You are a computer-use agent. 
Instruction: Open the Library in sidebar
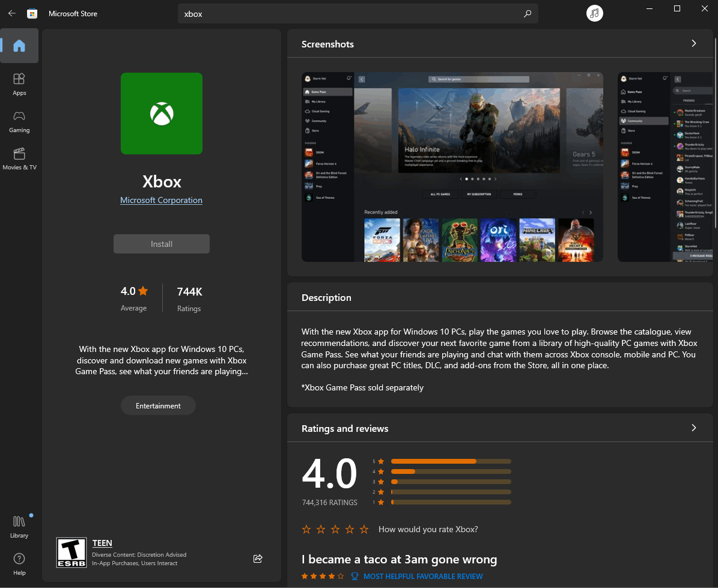coord(19,527)
